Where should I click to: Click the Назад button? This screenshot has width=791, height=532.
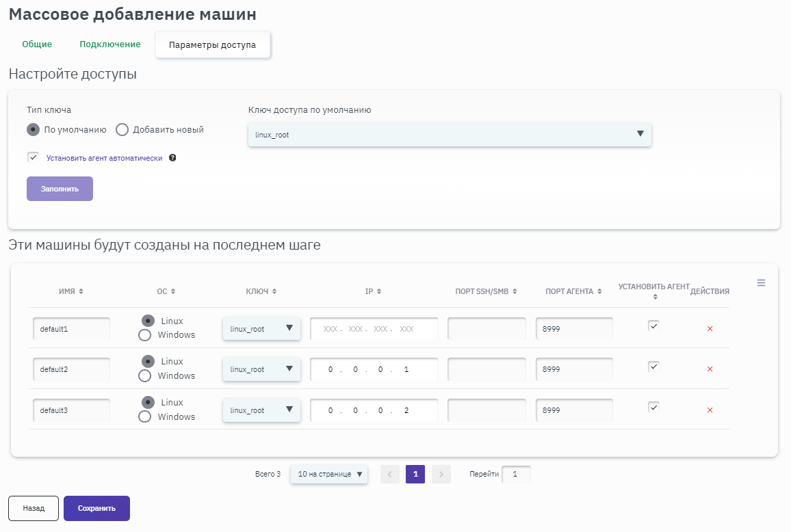pos(34,508)
